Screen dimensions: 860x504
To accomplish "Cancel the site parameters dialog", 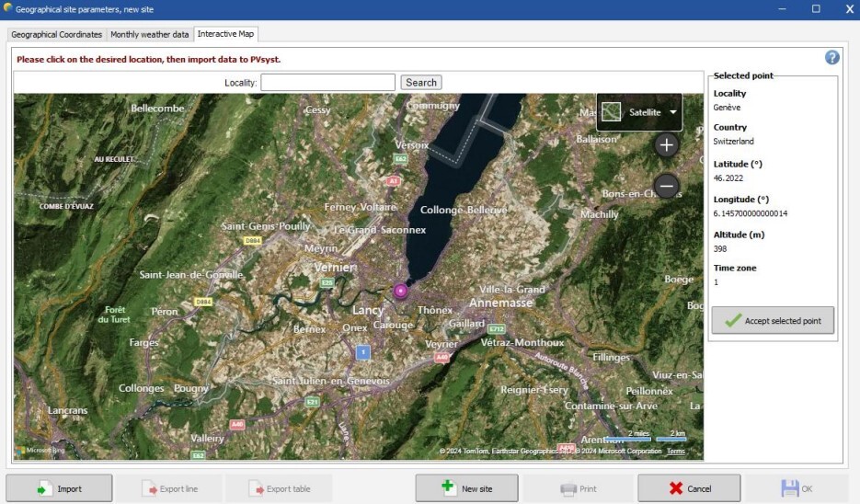I will [x=689, y=488].
